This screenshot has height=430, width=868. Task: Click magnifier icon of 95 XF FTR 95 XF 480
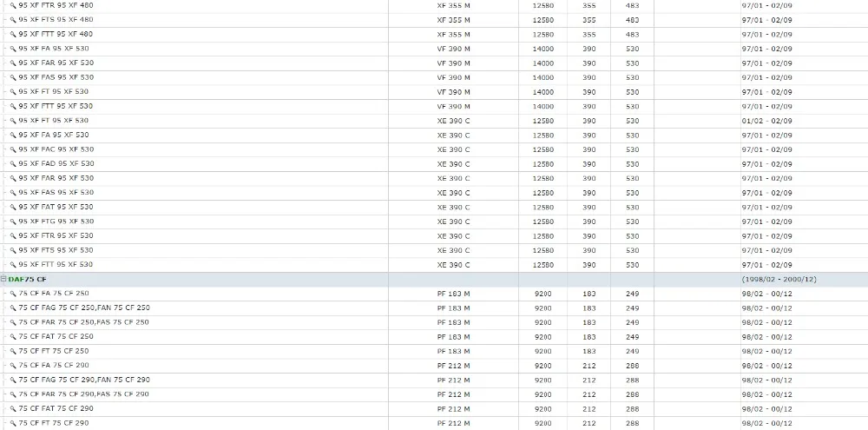tap(13, 5)
